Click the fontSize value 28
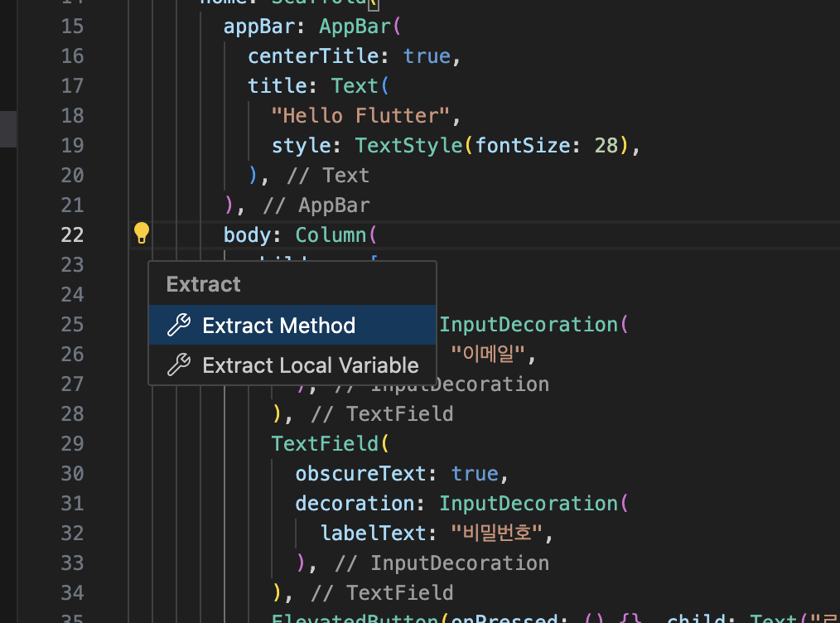Viewport: 840px width, 623px height. coord(606,146)
